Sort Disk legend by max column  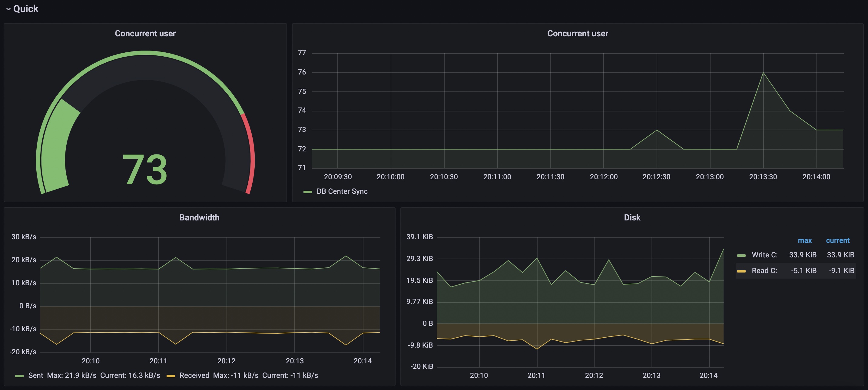coord(804,240)
